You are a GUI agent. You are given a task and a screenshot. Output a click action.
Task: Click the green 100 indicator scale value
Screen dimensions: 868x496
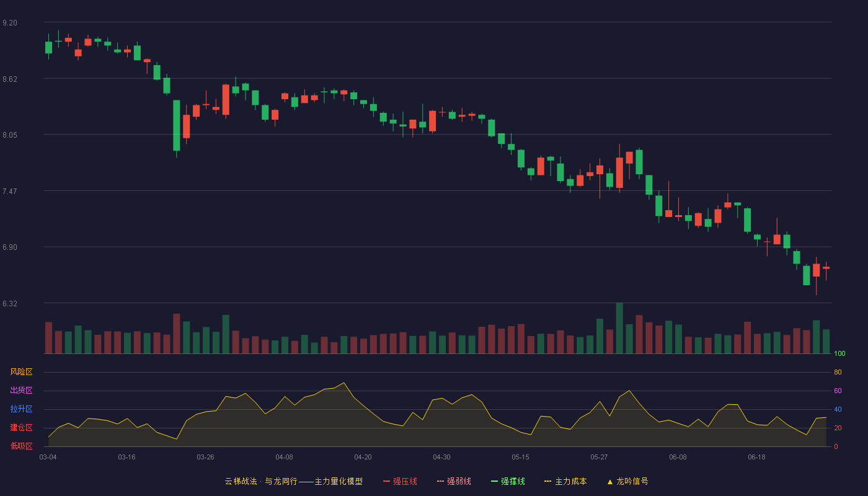[x=839, y=354]
